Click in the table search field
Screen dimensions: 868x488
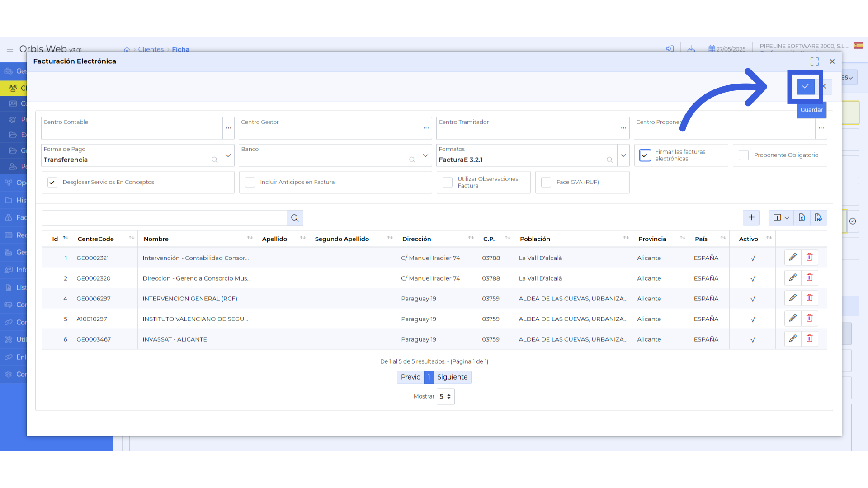[164, 218]
